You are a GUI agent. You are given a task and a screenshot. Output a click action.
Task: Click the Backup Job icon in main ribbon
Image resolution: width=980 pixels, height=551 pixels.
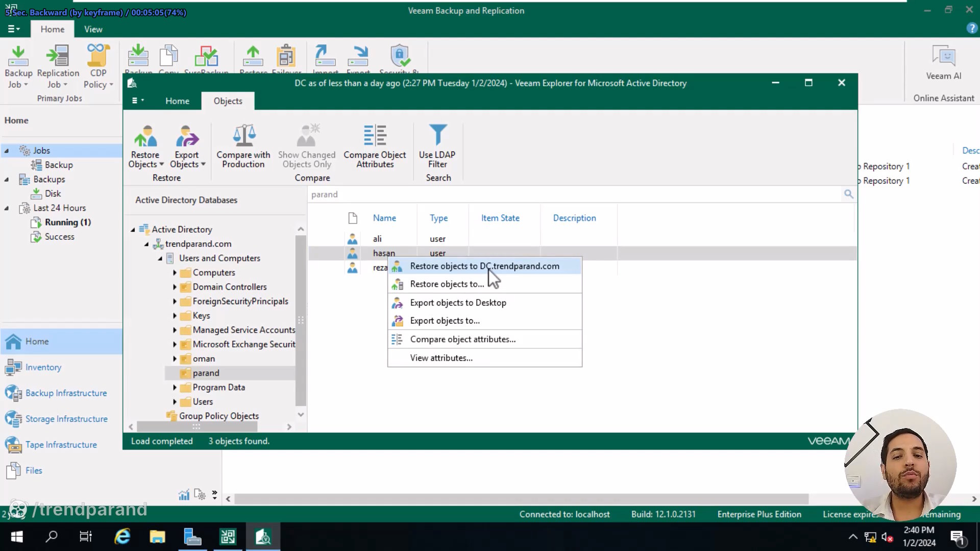(x=18, y=56)
